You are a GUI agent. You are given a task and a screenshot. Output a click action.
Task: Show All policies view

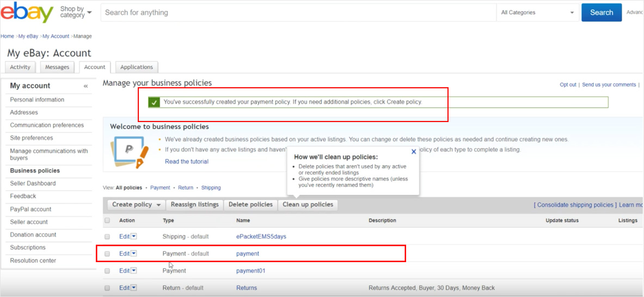point(129,187)
